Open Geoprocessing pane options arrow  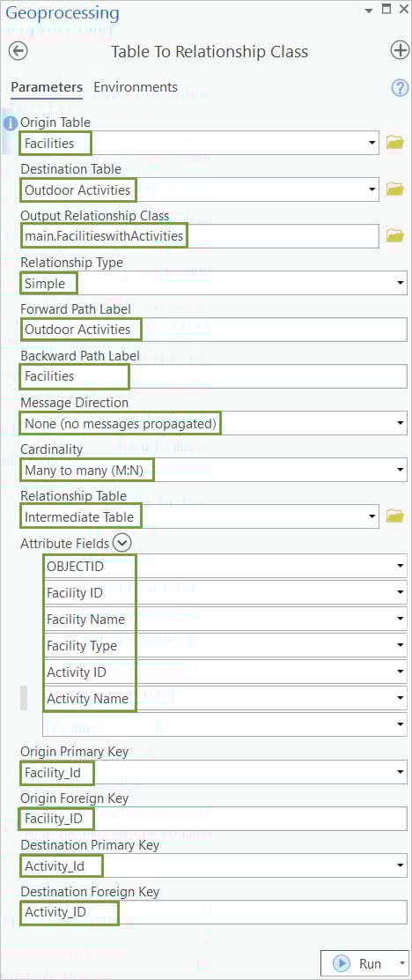(x=369, y=11)
